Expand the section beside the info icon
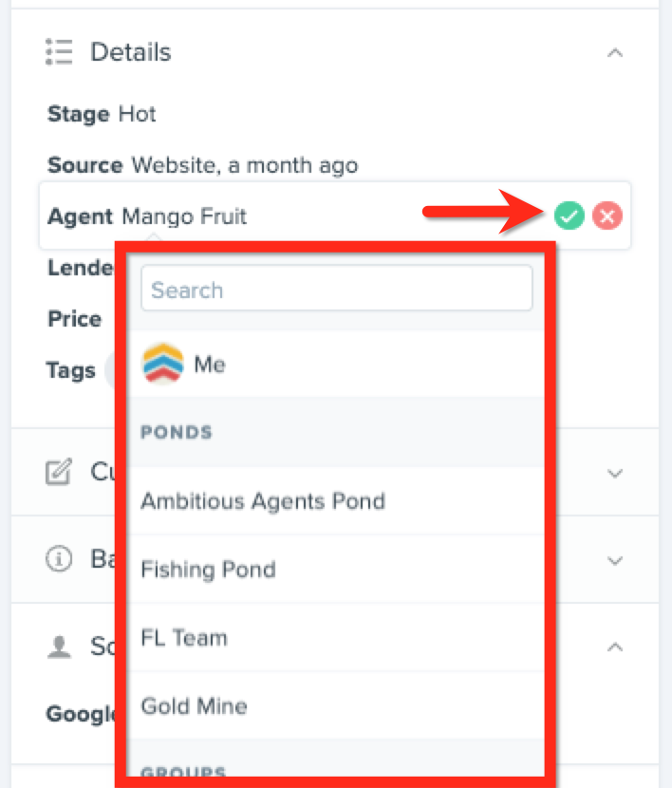Image resolution: width=672 pixels, height=788 pixels. coord(615,560)
